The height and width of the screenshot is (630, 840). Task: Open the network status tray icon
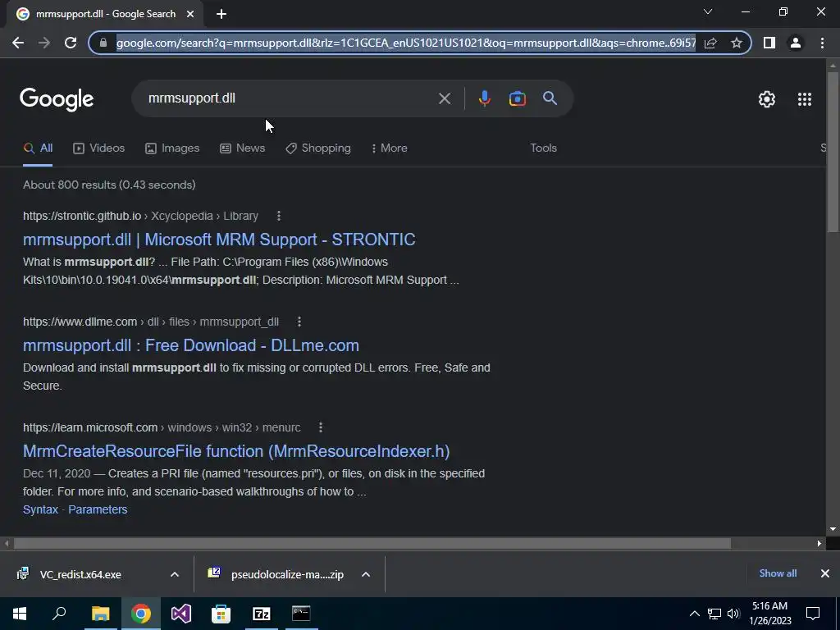pos(714,614)
